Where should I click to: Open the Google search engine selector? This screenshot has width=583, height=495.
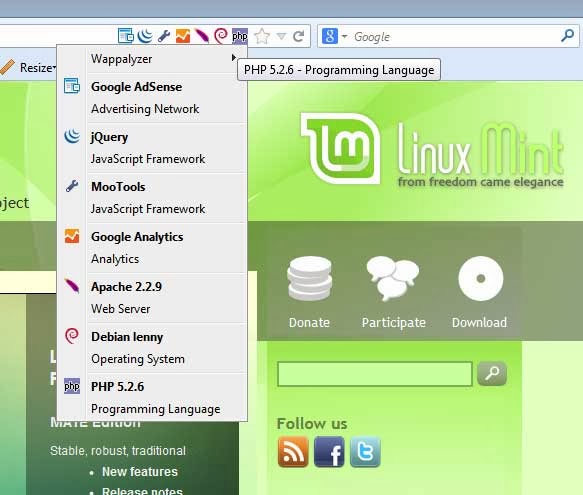334,36
